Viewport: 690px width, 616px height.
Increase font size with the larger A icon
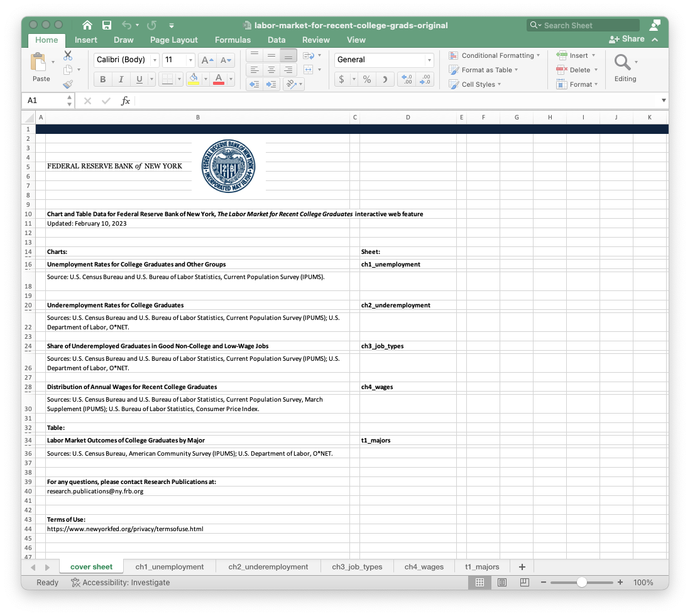click(x=207, y=60)
